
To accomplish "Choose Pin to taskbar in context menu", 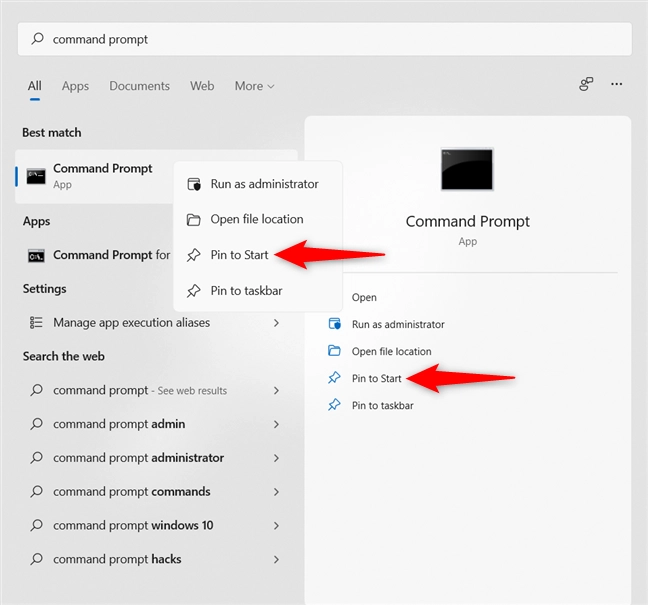I will 258,291.
